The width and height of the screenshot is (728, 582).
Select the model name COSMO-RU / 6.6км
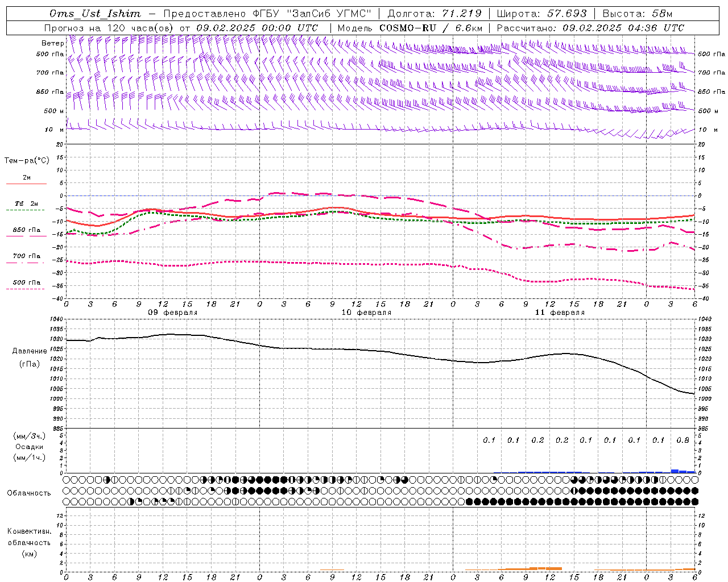[431, 28]
